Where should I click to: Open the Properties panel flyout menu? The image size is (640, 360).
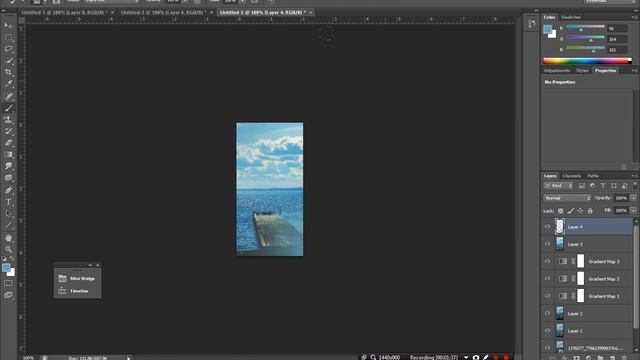pyautogui.click(x=634, y=71)
